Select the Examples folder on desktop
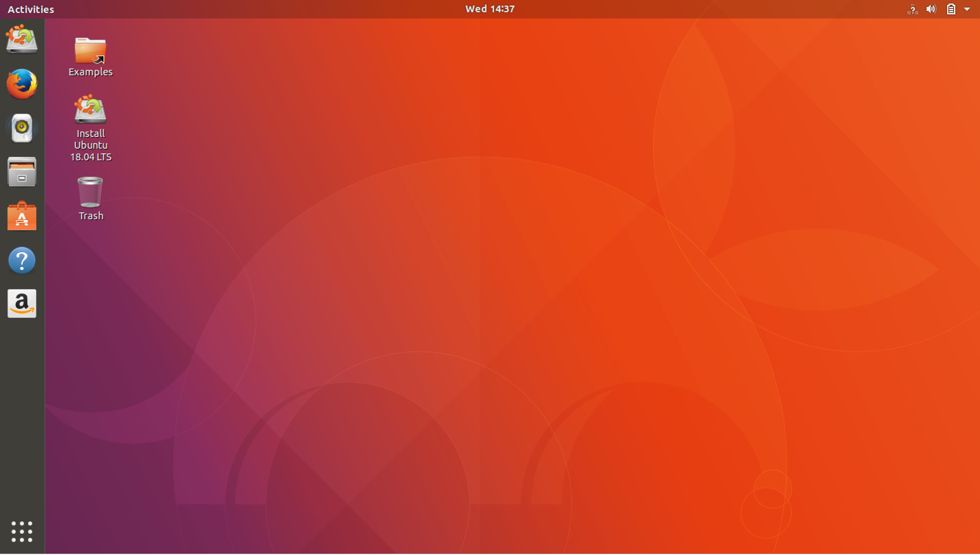The height and width of the screenshot is (555, 980). (x=90, y=50)
